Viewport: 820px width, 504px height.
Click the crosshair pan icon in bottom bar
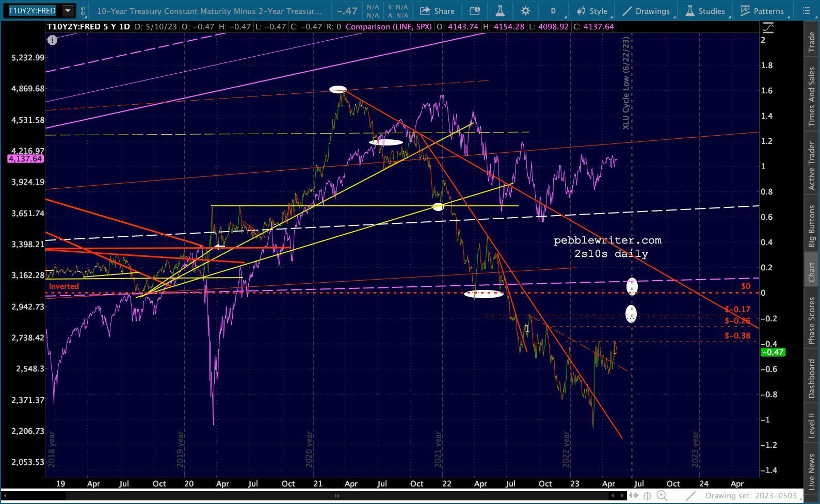(x=648, y=496)
